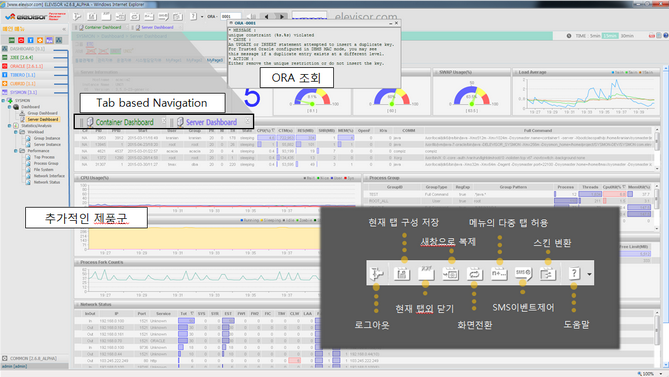This screenshot has width=669, height=377.
Task: Collapse the Performance folder node
Action: 16,151
